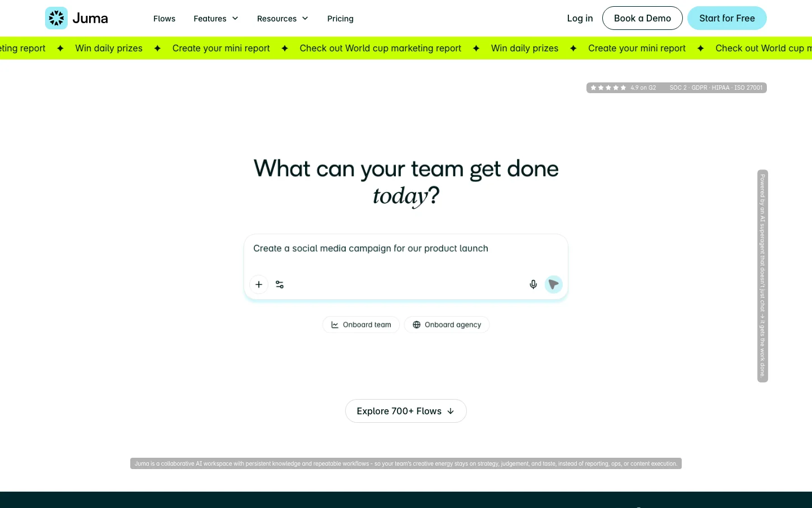Activate the microphone voice input icon
The width and height of the screenshot is (812, 508).
tap(533, 284)
